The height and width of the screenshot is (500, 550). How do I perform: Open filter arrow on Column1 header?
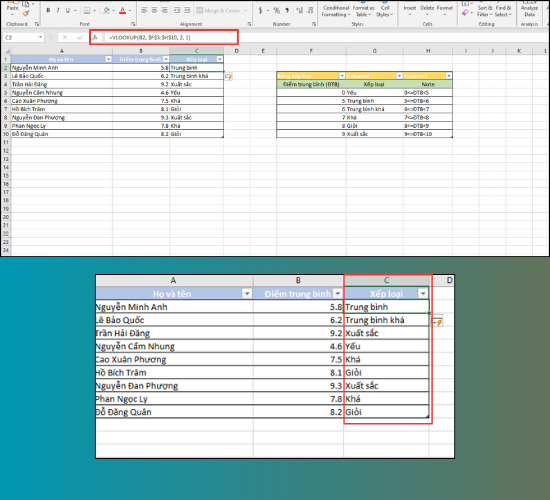[400, 75]
